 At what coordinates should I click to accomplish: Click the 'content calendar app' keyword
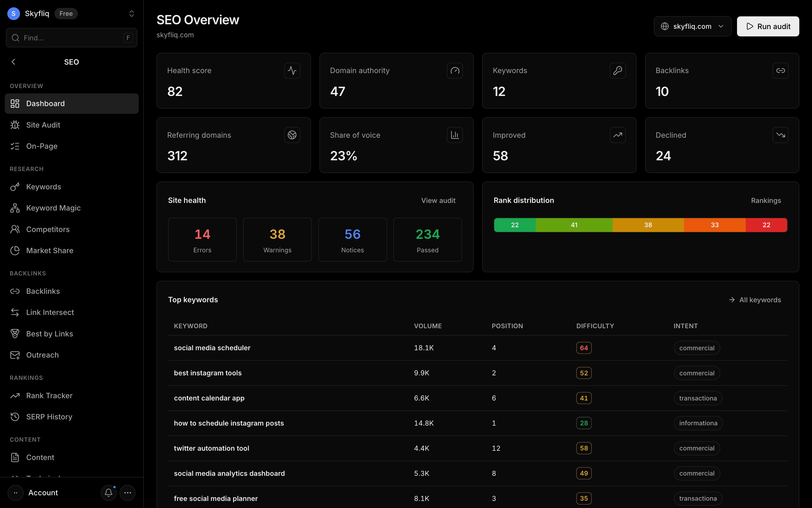click(x=209, y=398)
